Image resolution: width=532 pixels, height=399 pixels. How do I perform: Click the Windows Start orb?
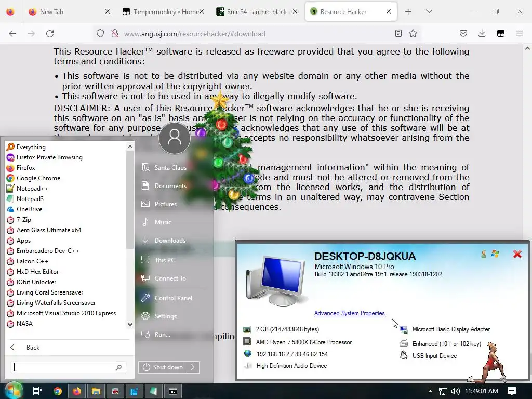pyautogui.click(x=13, y=391)
